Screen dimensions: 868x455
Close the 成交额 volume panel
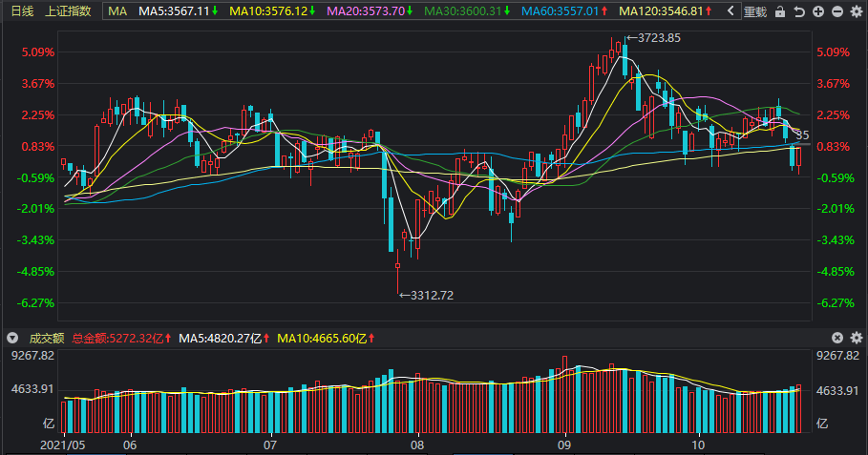[x=837, y=338]
